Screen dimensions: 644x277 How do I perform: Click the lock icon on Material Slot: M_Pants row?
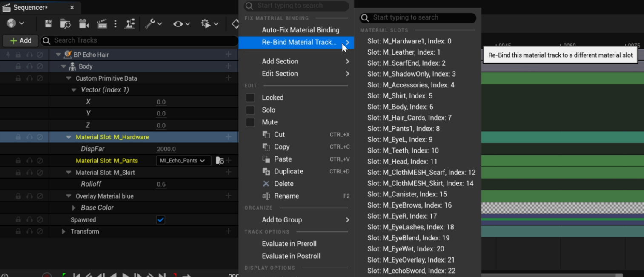(18, 161)
